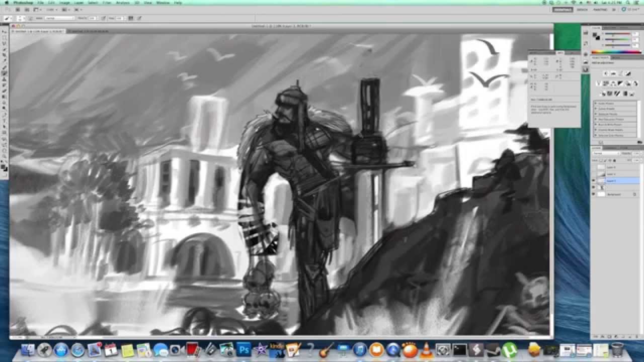
Task: Select the Background layer row
Action: pos(615,194)
